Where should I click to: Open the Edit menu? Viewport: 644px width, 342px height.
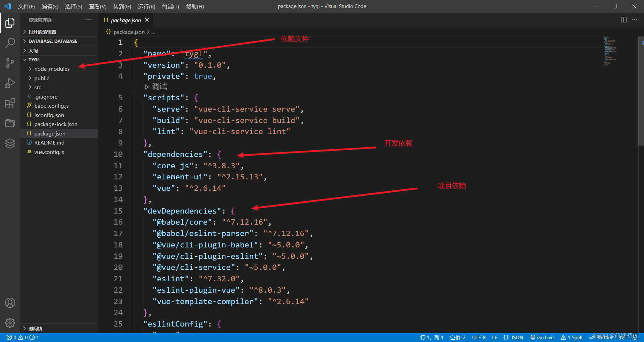coord(50,6)
